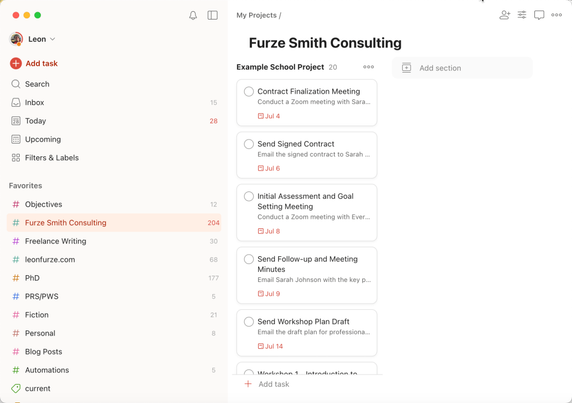The image size is (572, 403).
Task: Click the Add section icon
Action: [x=406, y=67]
